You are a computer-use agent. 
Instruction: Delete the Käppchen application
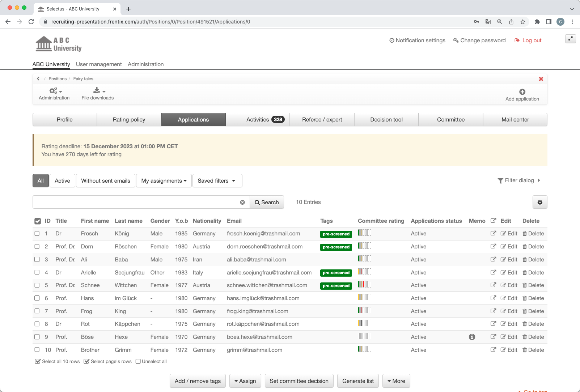click(533, 324)
